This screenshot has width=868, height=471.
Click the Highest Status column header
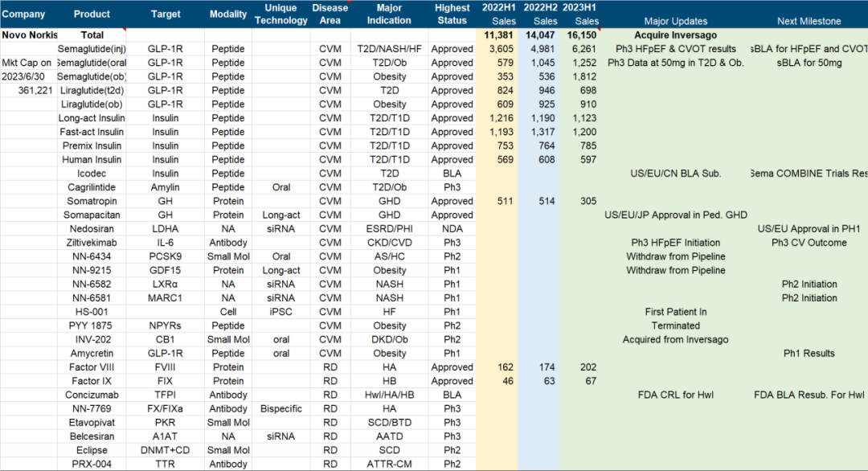coord(452,14)
